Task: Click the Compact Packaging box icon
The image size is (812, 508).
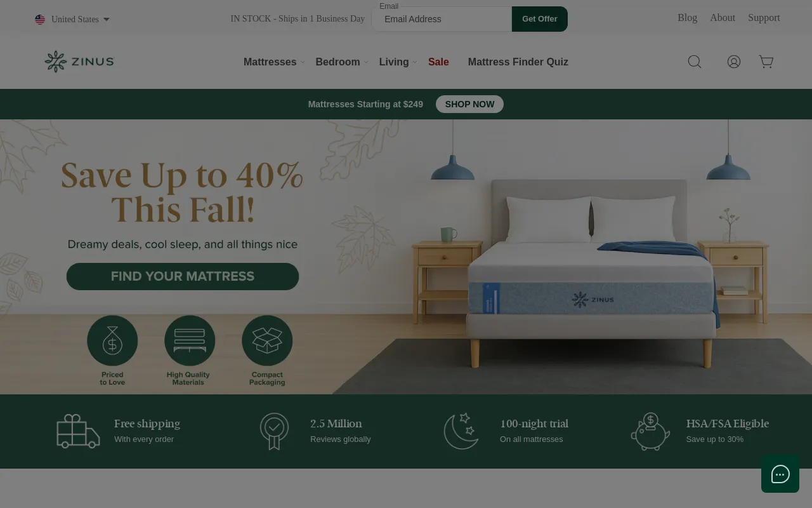Action: 267,341
